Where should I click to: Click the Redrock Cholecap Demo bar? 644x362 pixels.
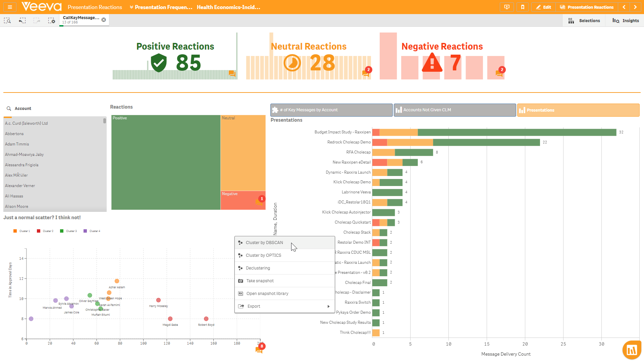click(456, 142)
